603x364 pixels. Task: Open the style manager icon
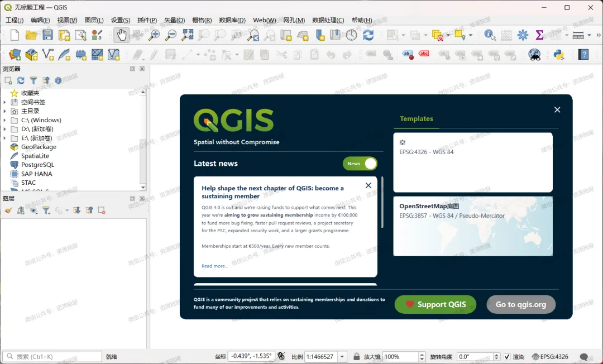(x=97, y=35)
